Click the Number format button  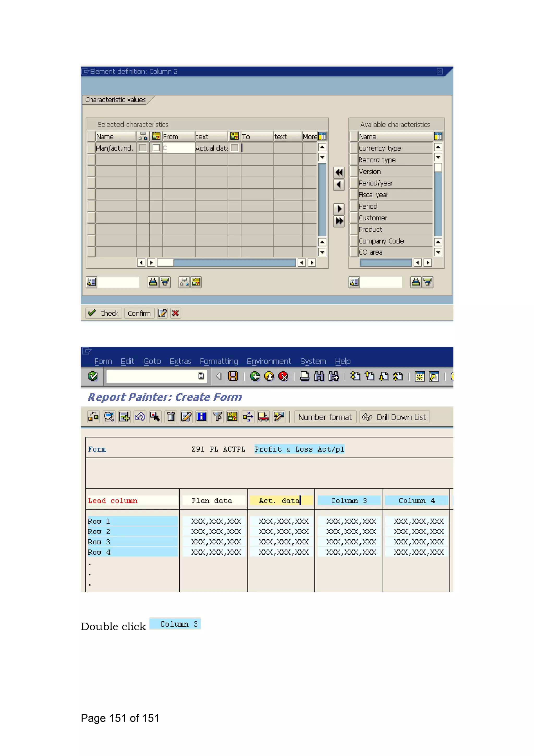tap(325, 417)
